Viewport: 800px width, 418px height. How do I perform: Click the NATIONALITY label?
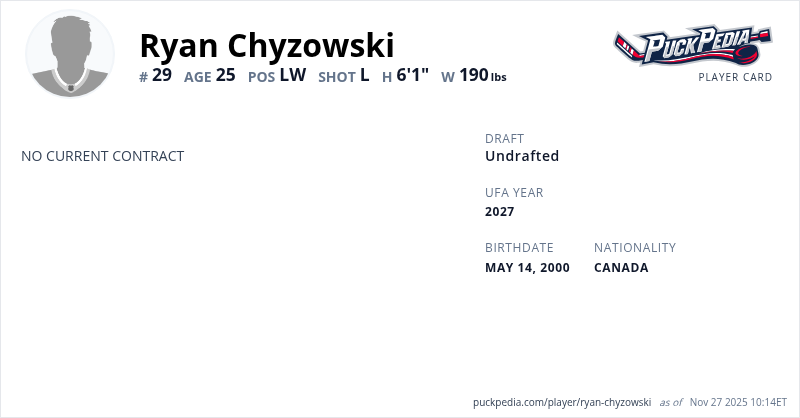(x=635, y=247)
